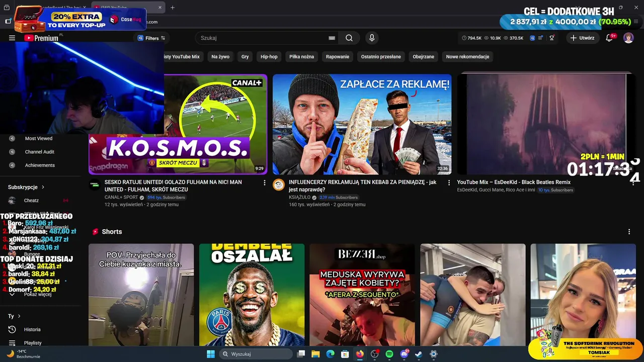Open the Shorts shelf options menu
This screenshot has width=644, height=362.
pos(629,232)
